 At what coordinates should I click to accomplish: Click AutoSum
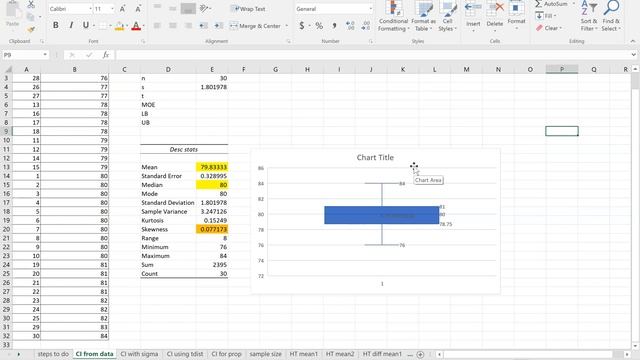[x=551, y=4]
